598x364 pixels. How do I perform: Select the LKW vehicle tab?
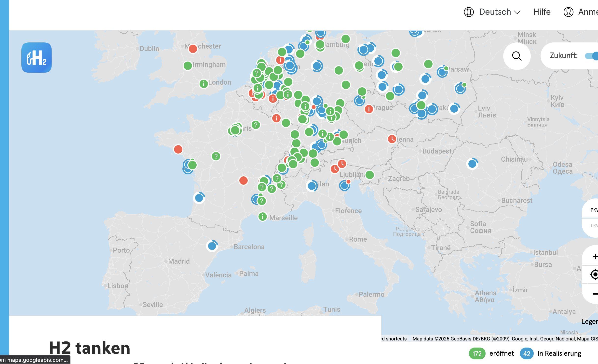594,226
